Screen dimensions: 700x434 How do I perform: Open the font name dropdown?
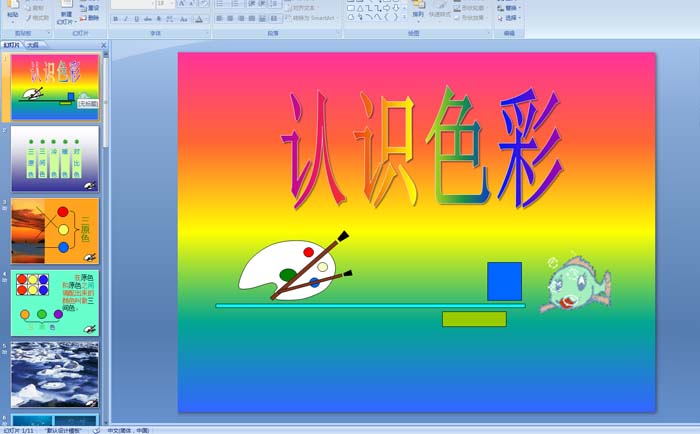153,4
